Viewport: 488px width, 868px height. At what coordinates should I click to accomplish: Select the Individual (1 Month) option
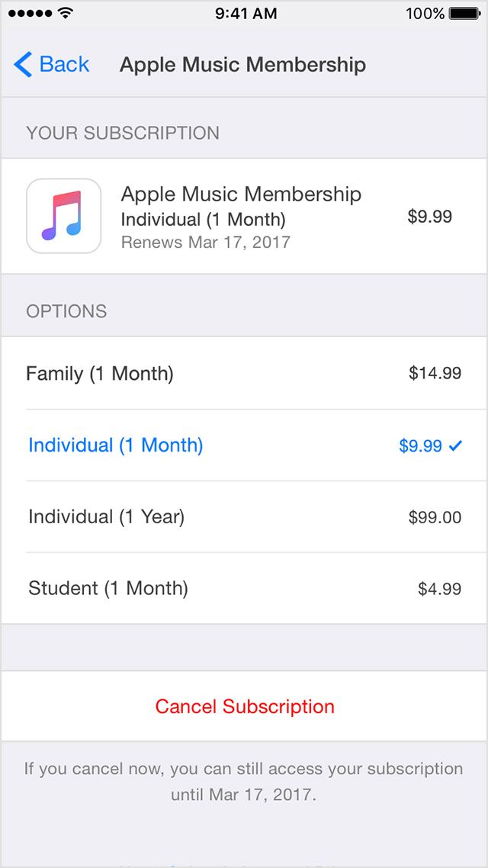point(116,445)
